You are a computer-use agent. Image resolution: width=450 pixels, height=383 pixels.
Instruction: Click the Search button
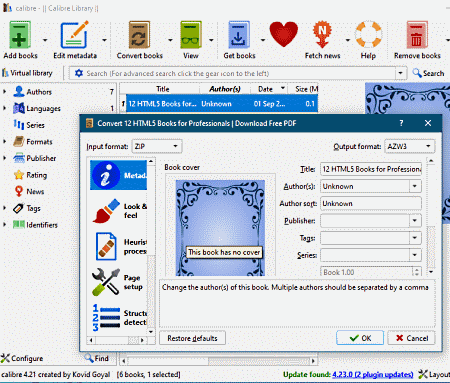428,73
